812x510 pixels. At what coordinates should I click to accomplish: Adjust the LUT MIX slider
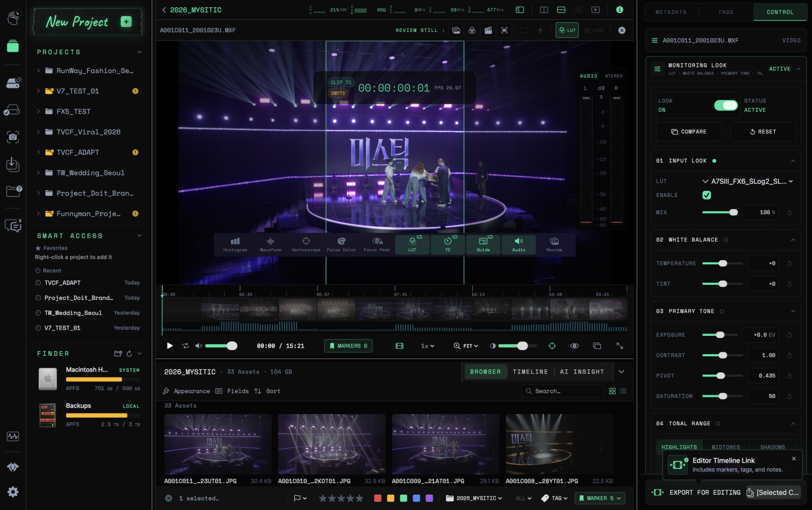720,212
